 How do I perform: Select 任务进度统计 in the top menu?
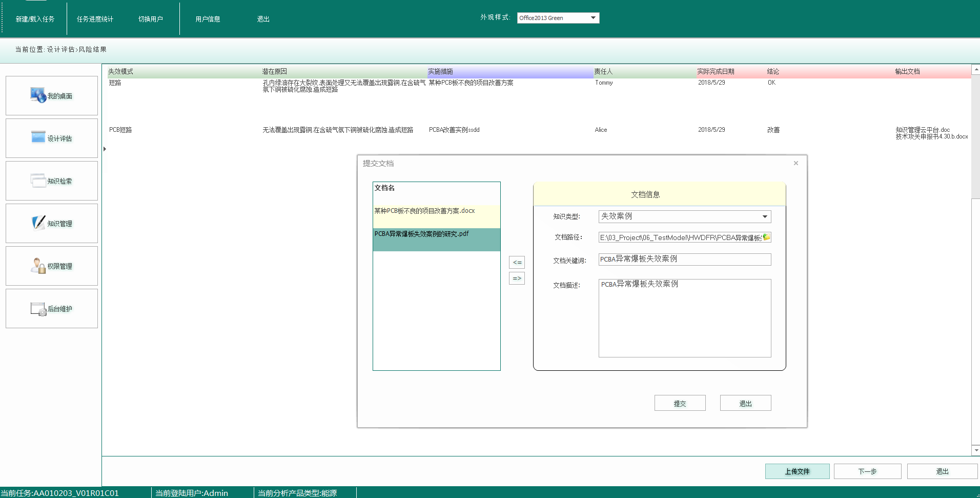(95, 19)
